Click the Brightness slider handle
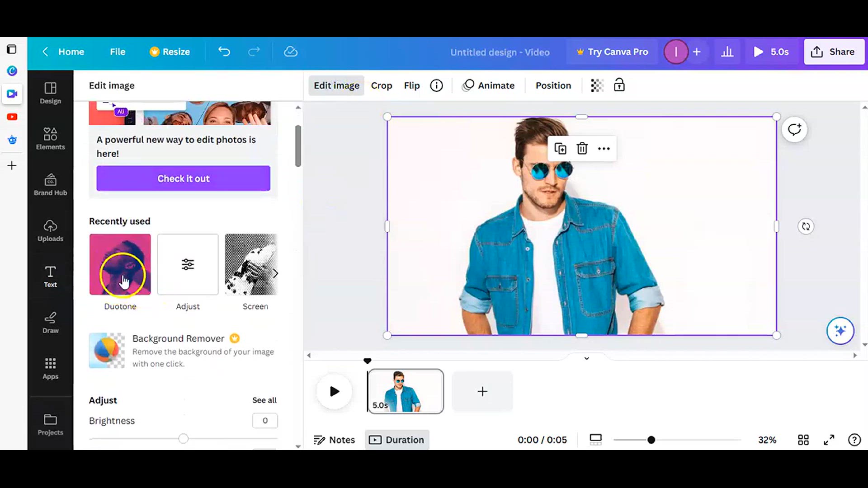Viewport: 868px width, 488px height. (x=183, y=439)
